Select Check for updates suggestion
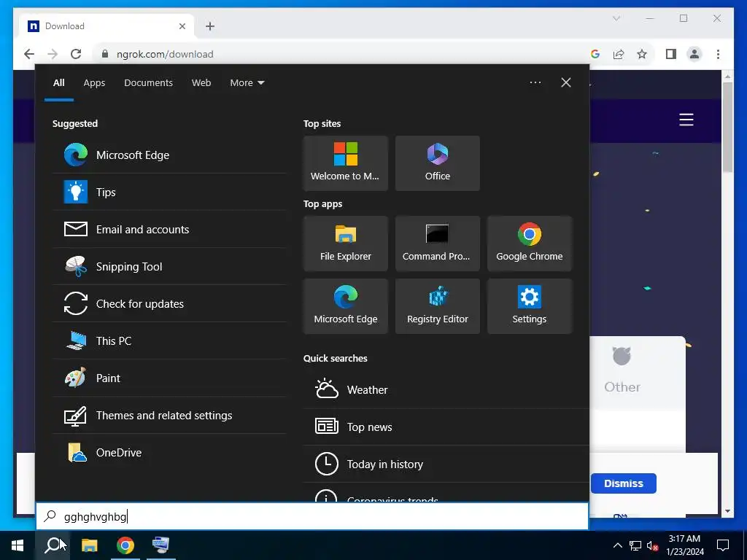This screenshot has width=747, height=560. [169, 303]
